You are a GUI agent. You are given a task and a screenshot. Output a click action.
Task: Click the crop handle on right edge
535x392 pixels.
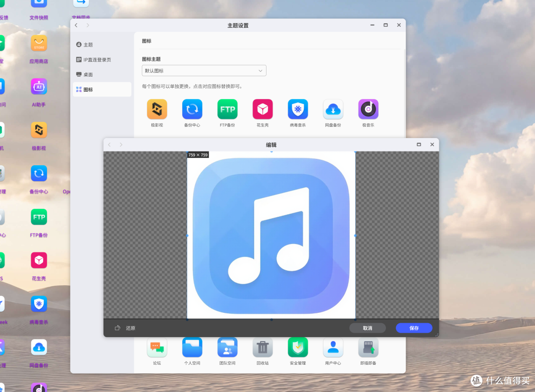pyautogui.click(x=355, y=236)
